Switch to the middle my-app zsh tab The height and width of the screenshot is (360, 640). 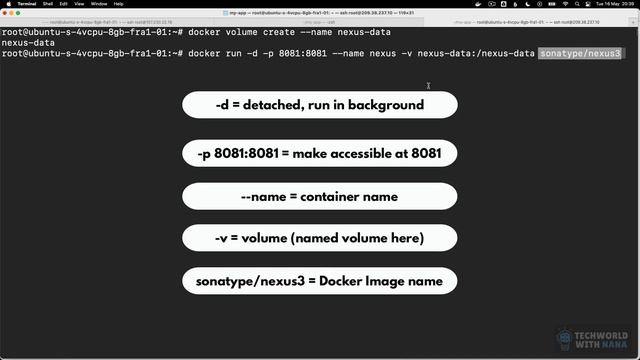(x=319, y=22)
